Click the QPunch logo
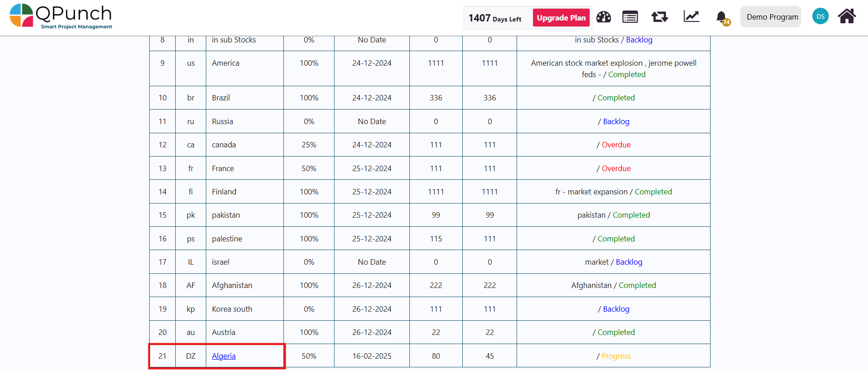 point(61,16)
